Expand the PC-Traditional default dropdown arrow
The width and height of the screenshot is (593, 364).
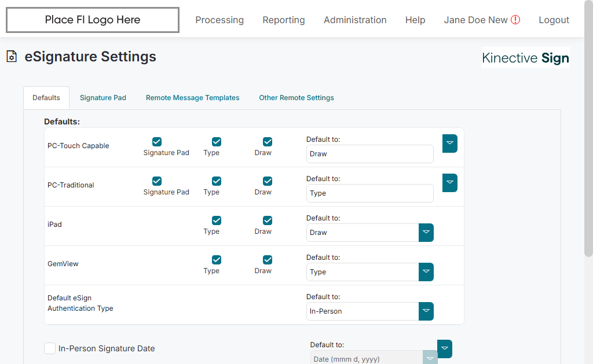(x=450, y=183)
